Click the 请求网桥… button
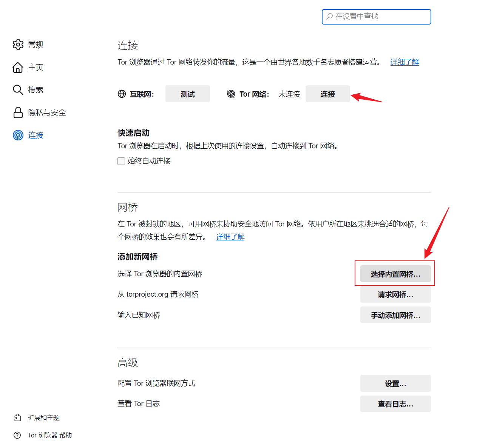477x448 pixels. click(395, 294)
